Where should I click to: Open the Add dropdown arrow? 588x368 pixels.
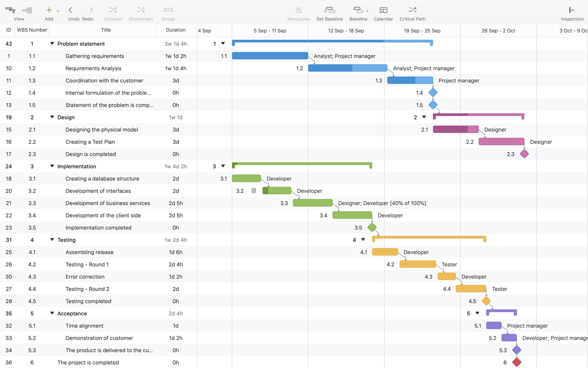pyautogui.click(x=58, y=11)
